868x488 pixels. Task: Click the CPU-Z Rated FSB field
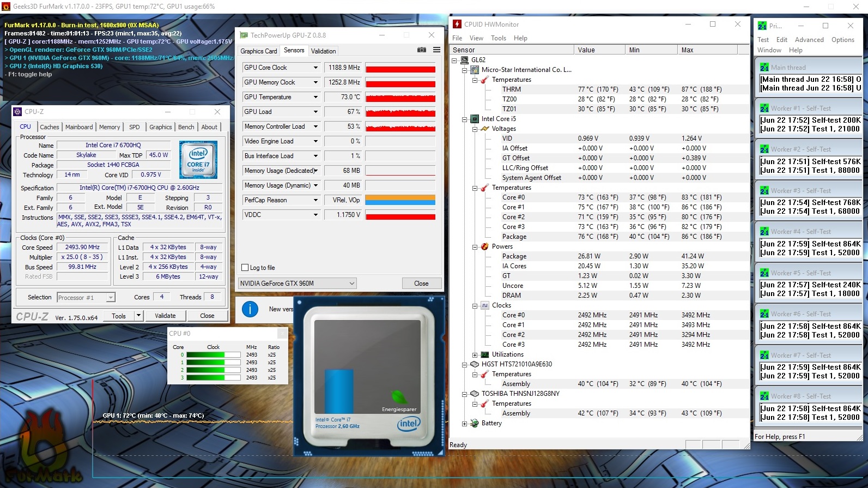coord(82,276)
